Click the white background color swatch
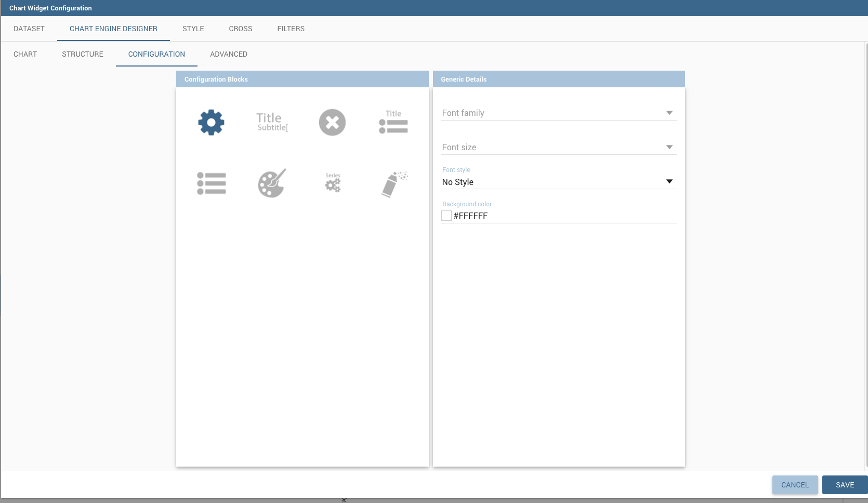Screen dimensions: 868x503 click(x=446, y=215)
